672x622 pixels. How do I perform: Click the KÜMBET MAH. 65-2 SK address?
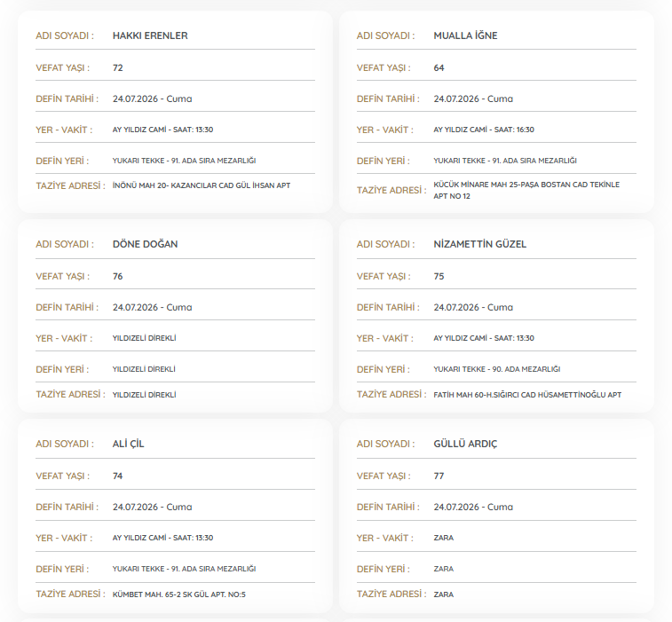point(179,594)
